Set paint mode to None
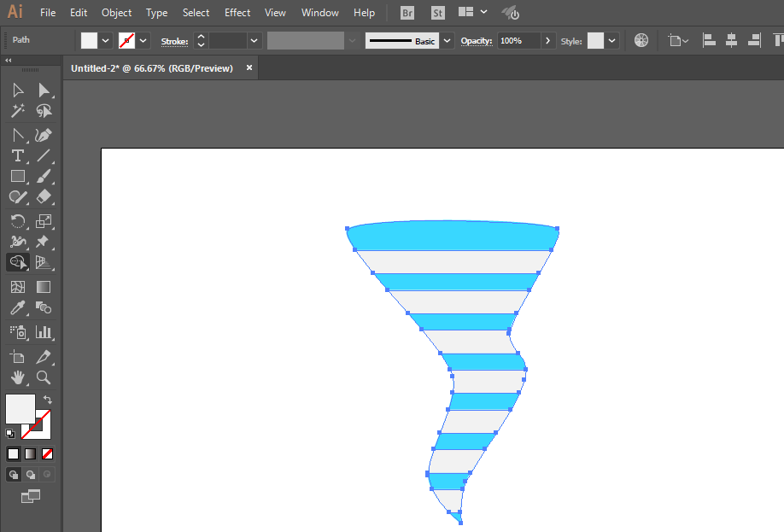This screenshot has height=532, width=784. (x=48, y=453)
